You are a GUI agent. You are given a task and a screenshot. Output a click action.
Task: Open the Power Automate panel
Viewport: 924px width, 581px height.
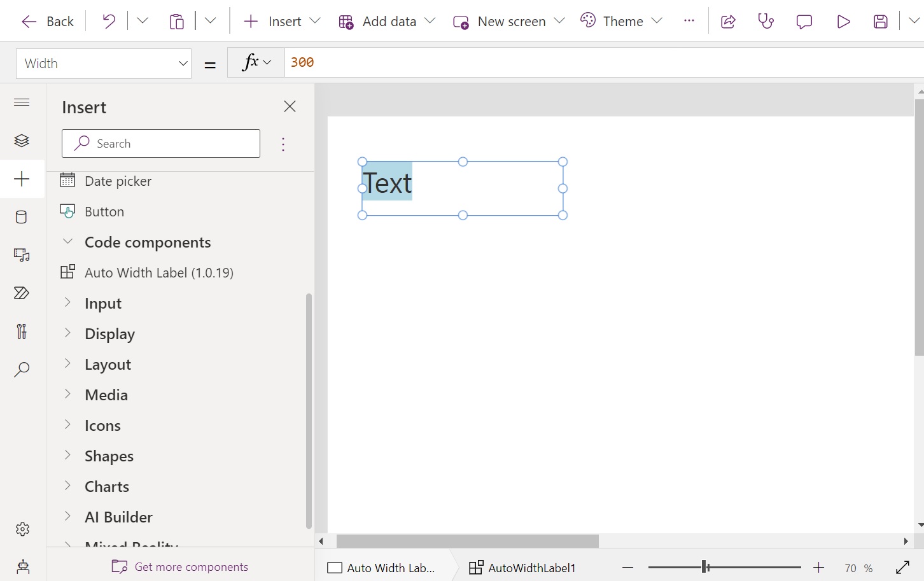[22, 293]
